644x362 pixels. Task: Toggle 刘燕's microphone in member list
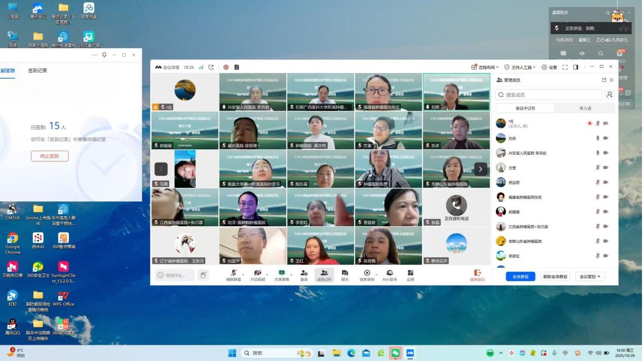click(598, 138)
